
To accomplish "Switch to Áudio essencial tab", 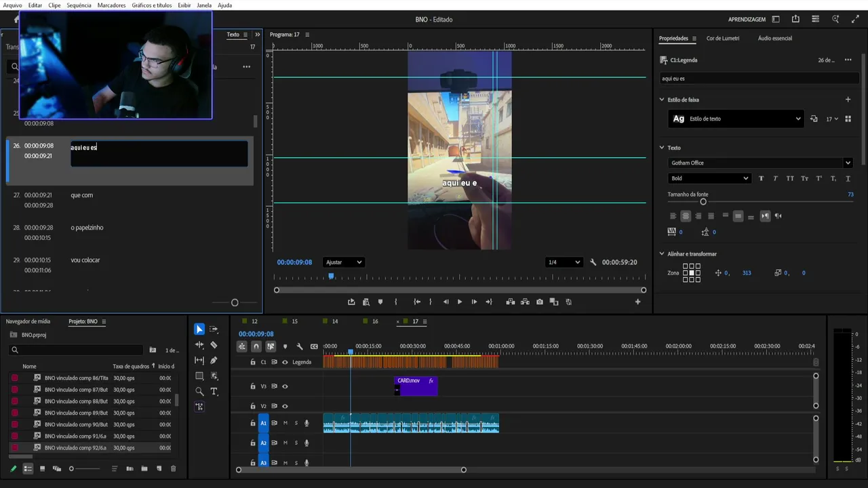I will 774,39.
